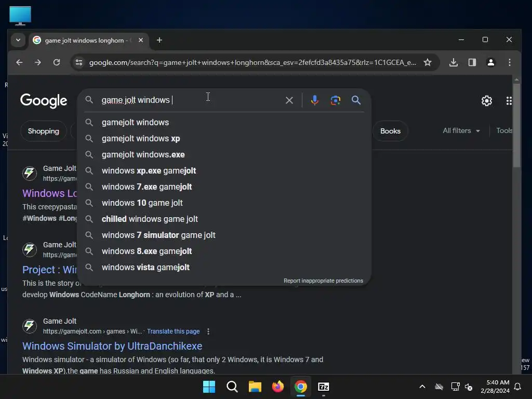
Task: Open Google apps grid
Action: point(509,101)
